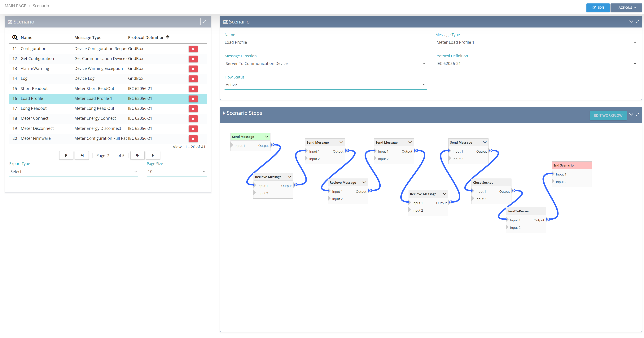Delete the Configuration row with red X
This screenshot has height=338, width=644.
pos(193,49)
